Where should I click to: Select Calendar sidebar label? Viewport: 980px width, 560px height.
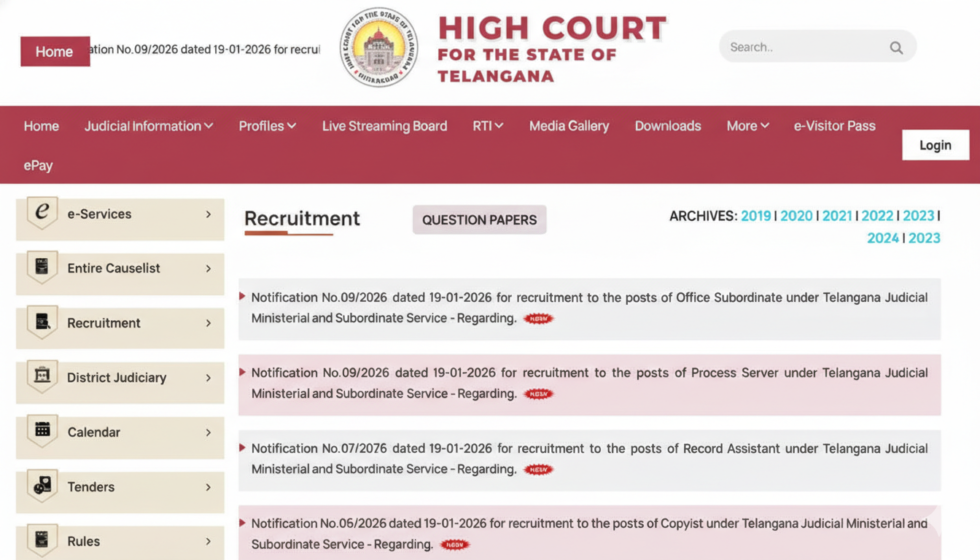coord(94,432)
